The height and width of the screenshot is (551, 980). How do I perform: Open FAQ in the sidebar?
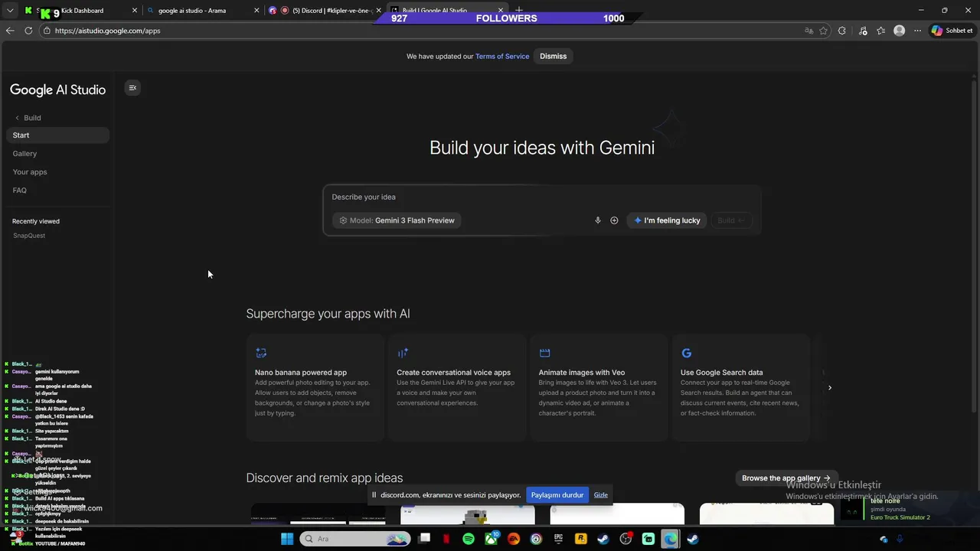point(20,191)
